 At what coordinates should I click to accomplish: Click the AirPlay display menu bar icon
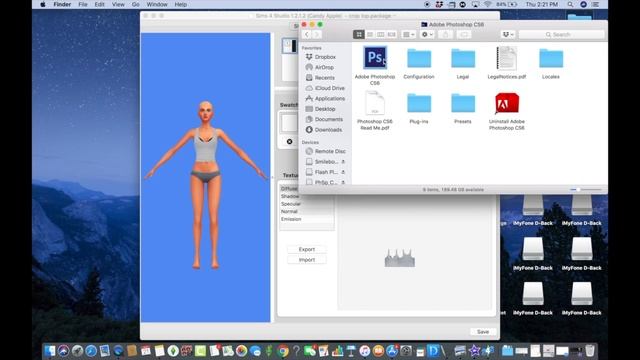click(476, 4)
